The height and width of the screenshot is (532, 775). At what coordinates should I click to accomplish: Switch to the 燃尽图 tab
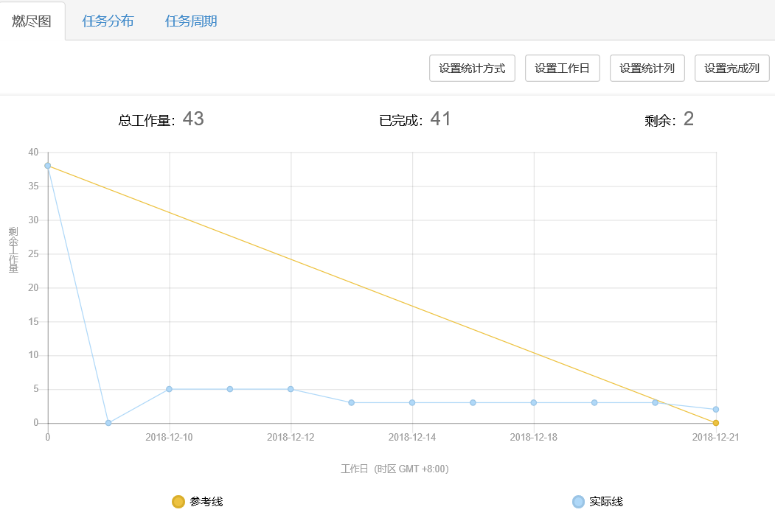[x=32, y=21]
